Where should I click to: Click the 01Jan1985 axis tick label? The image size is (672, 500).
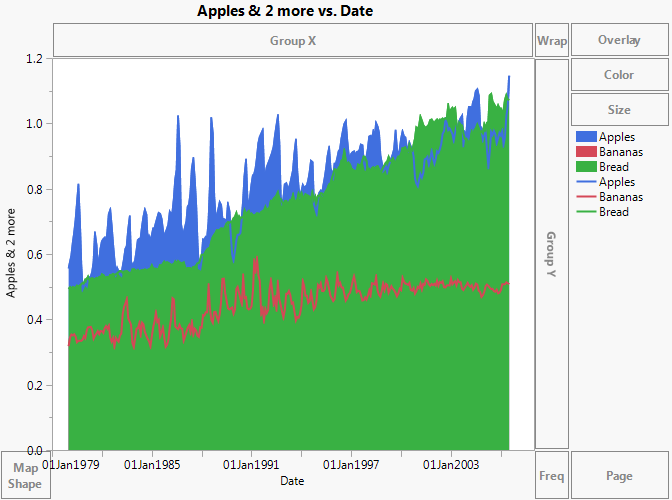[x=152, y=465]
